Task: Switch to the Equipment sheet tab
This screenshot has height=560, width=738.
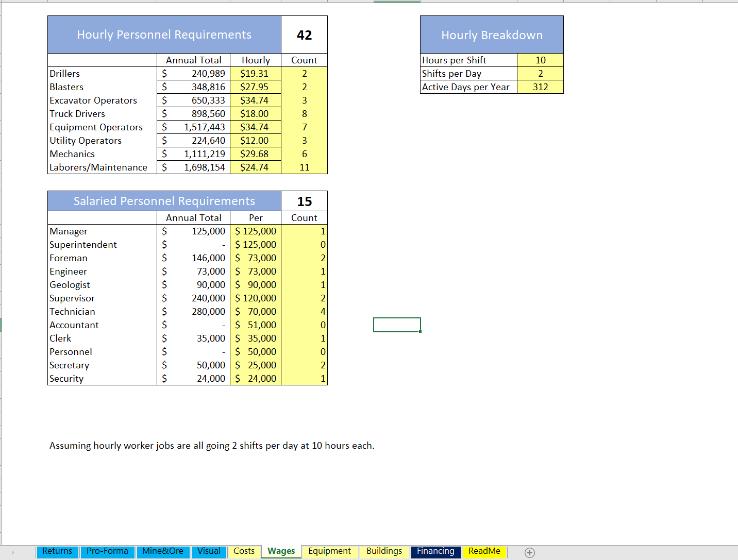Action: coord(329,551)
